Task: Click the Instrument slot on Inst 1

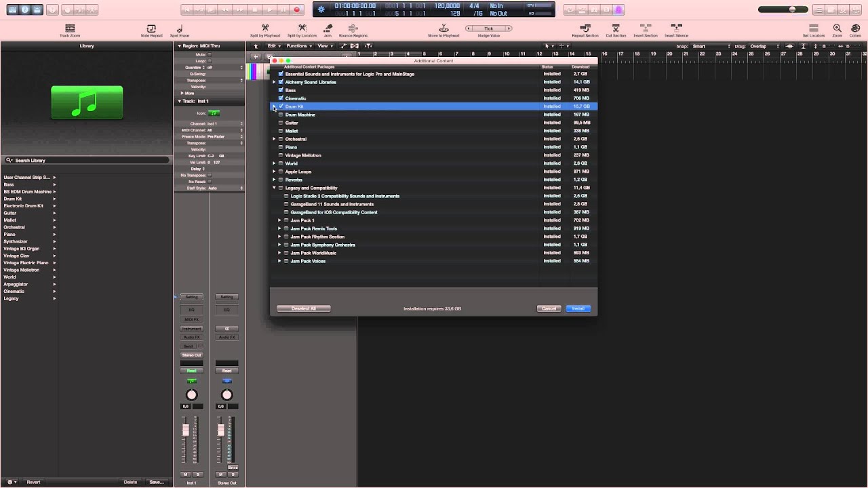Action: point(191,328)
